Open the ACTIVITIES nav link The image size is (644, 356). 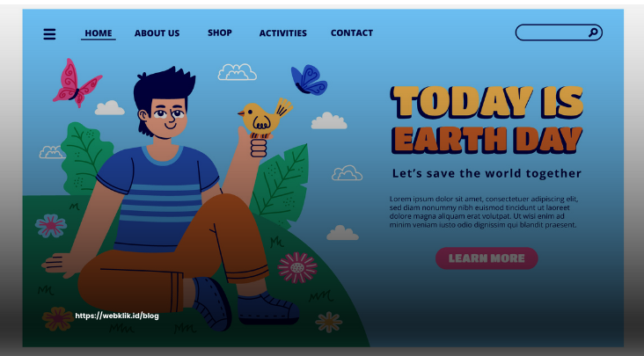point(283,33)
